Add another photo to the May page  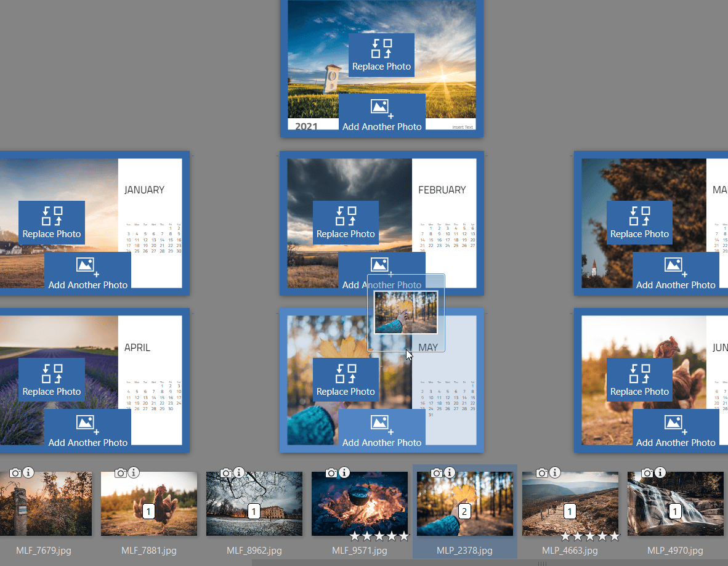coord(382,430)
